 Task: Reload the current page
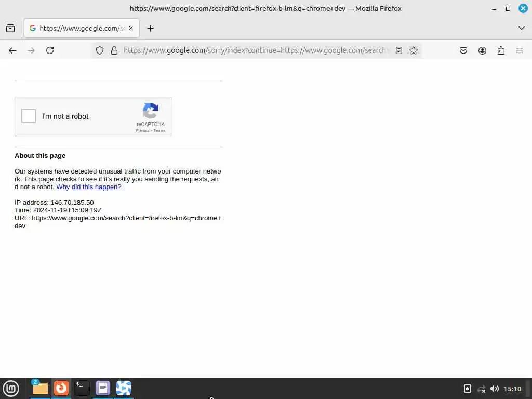tap(50, 50)
